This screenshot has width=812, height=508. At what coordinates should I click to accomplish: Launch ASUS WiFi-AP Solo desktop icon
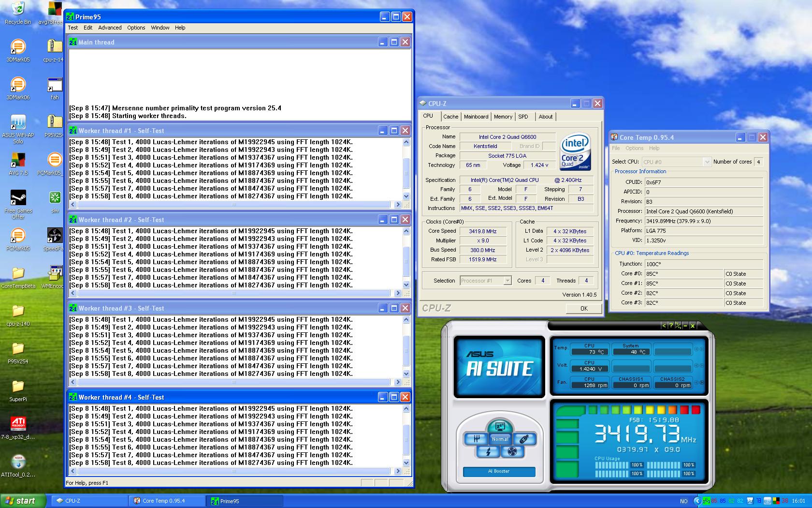click(18, 129)
